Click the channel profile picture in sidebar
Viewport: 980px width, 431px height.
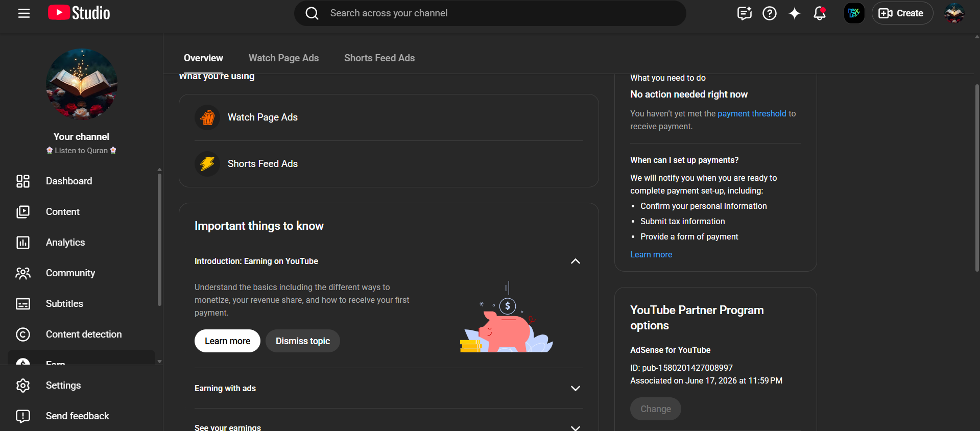tap(82, 84)
